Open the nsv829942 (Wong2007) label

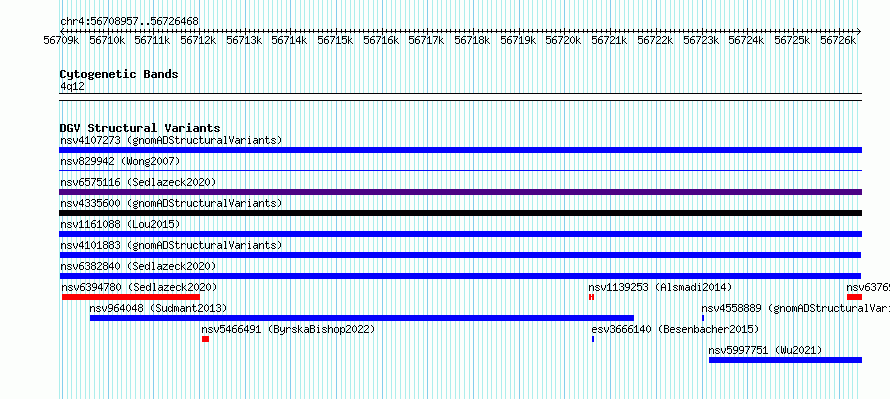(120, 161)
